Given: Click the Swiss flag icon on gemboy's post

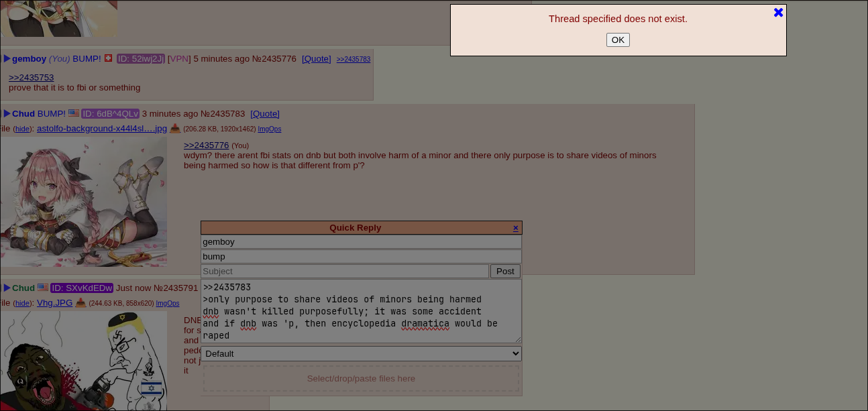Looking at the screenshot, I should [x=108, y=58].
